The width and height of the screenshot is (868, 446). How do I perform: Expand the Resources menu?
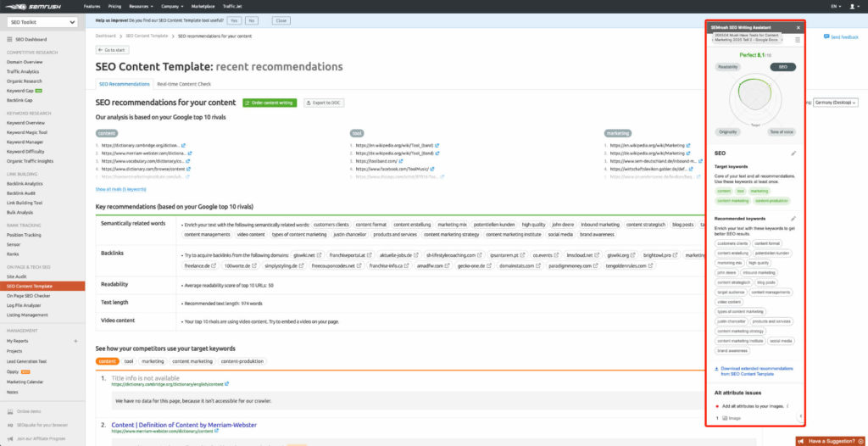coord(142,7)
